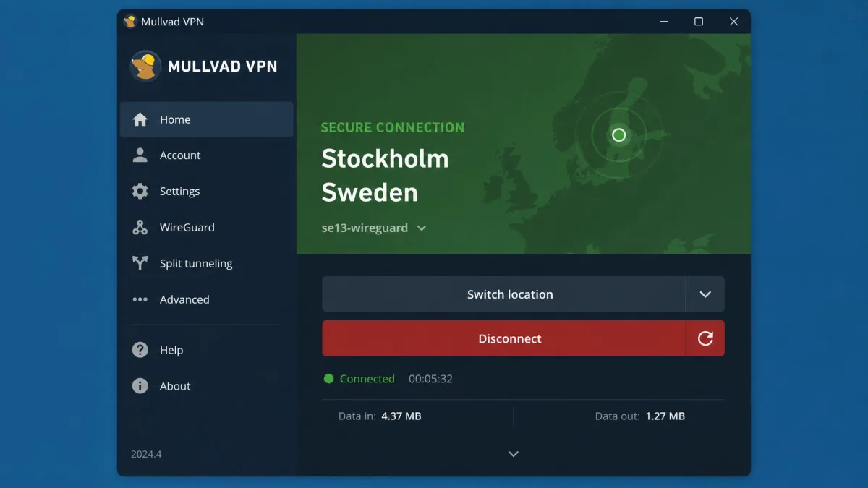Viewport: 868px width, 488px height.
Task: Open the dropdown arrow beside Switch location
Action: click(705, 294)
